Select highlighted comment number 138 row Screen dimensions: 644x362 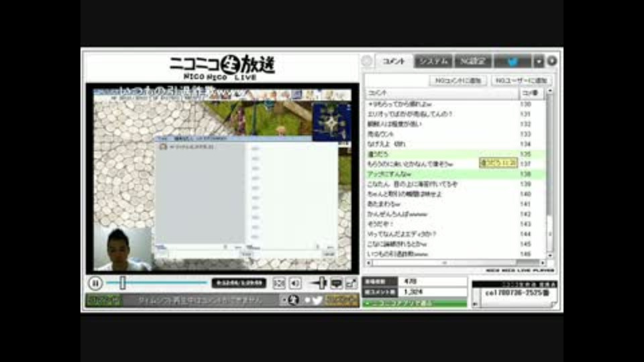point(455,174)
